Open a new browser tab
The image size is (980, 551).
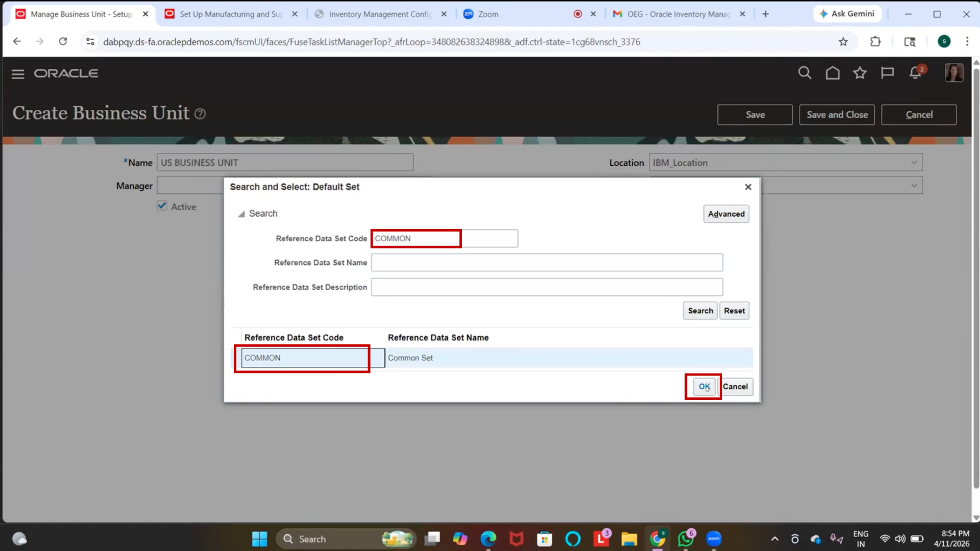click(x=766, y=14)
